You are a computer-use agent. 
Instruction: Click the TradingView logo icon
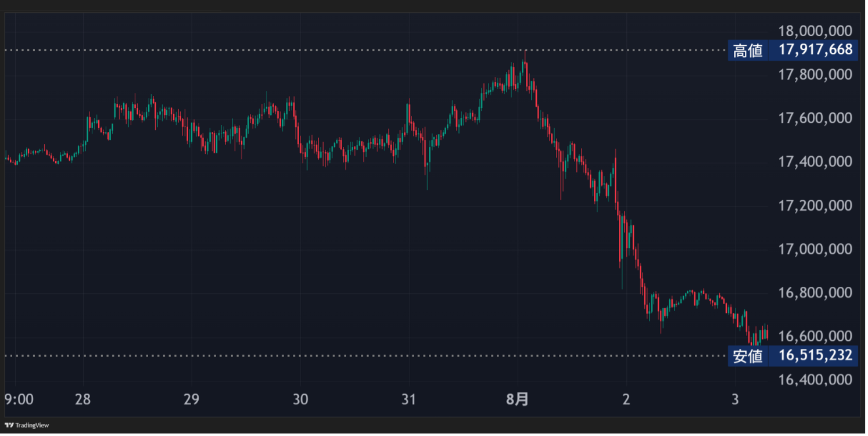(x=9, y=426)
